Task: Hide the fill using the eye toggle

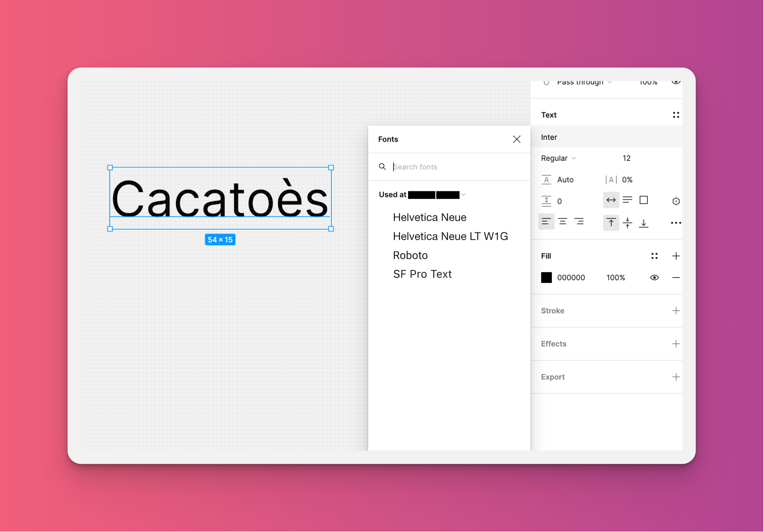Action: (x=654, y=277)
